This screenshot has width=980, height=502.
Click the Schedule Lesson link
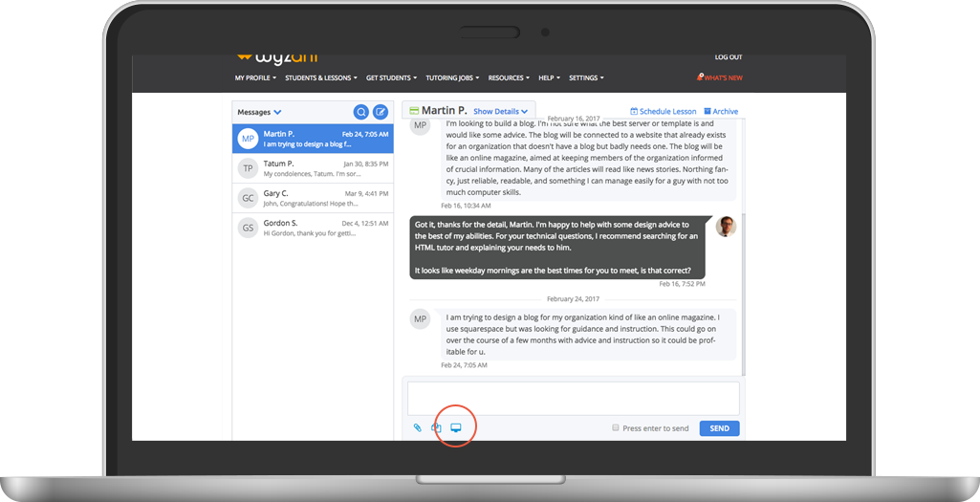[x=664, y=112]
